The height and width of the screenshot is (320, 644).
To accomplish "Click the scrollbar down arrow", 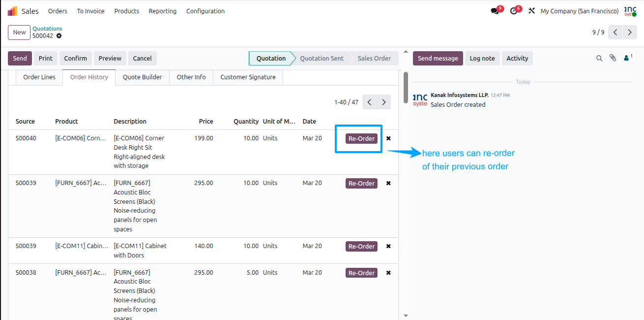I will 406,316.
